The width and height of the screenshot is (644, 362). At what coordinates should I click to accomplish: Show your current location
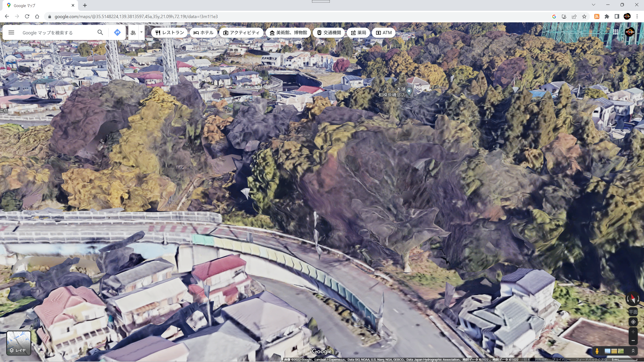click(633, 322)
